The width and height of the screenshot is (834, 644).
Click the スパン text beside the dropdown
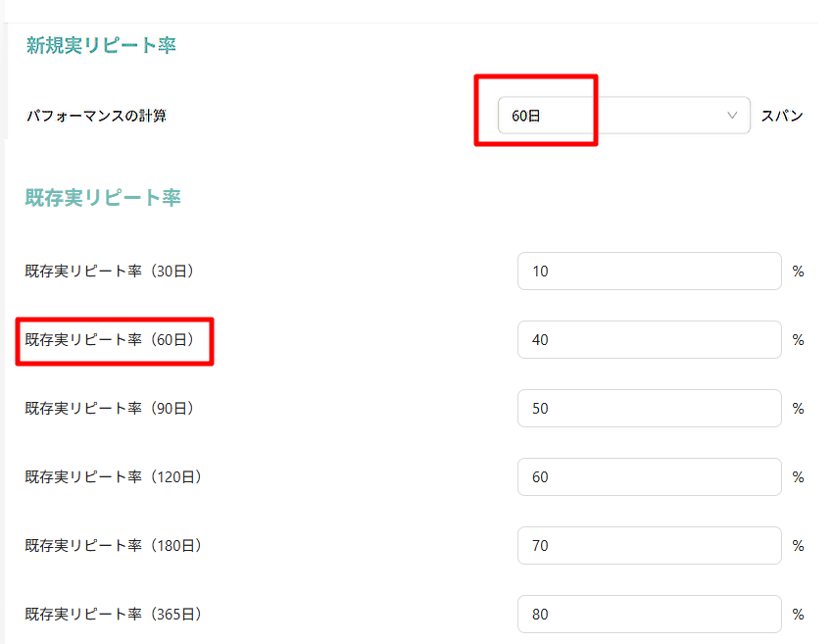pos(782,116)
